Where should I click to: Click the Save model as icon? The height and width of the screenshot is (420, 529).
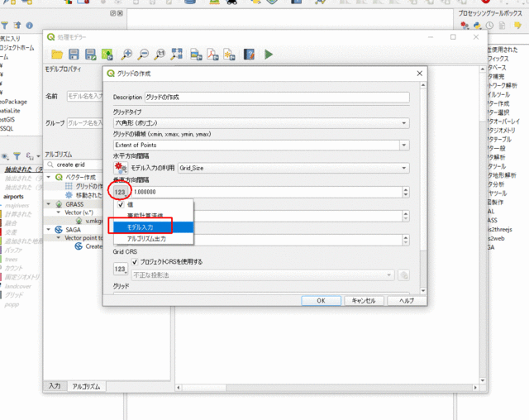(x=90, y=55)
